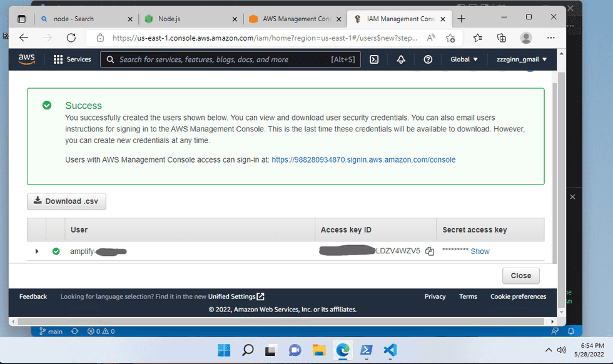Open the Terms footer link

[x=468, y=296]
